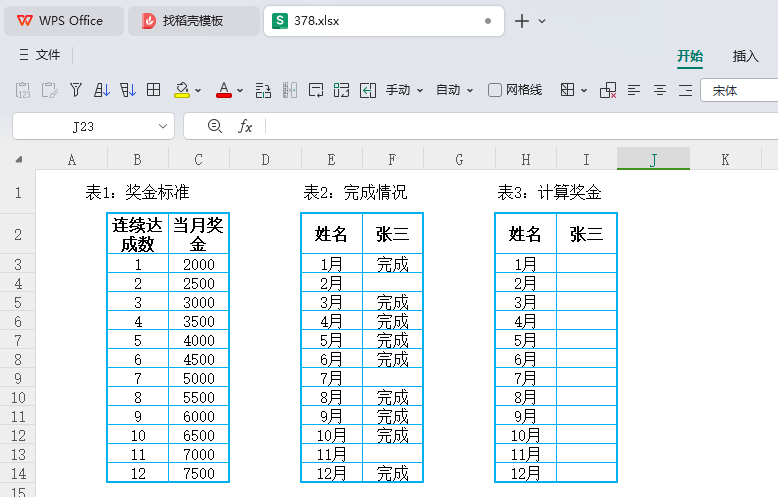Click the 张三 cell in table 3
Image resolution: width=778 pixels, height=497 pixels.
coord(586,234)
